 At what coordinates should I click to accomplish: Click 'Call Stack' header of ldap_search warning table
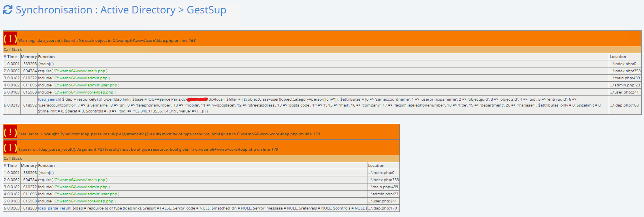(322, 50)
